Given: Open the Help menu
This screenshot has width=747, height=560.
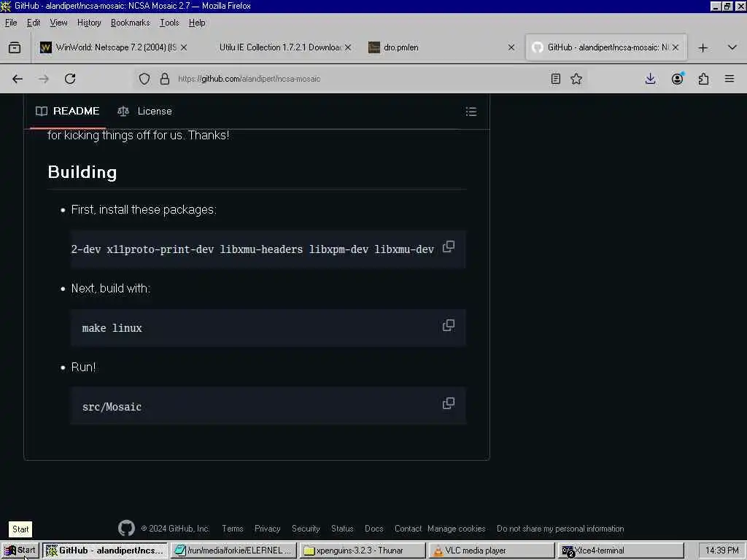Looking at the screenshot, I should (197, 23).
